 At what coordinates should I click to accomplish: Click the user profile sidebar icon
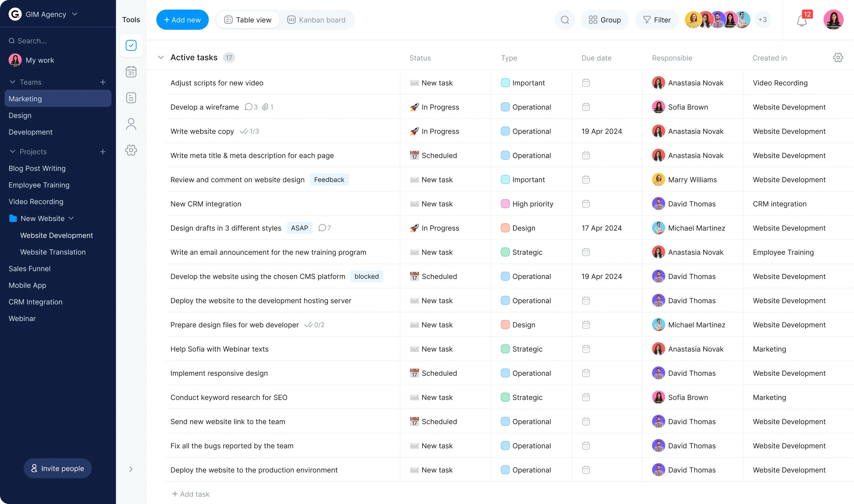point(131,124)
